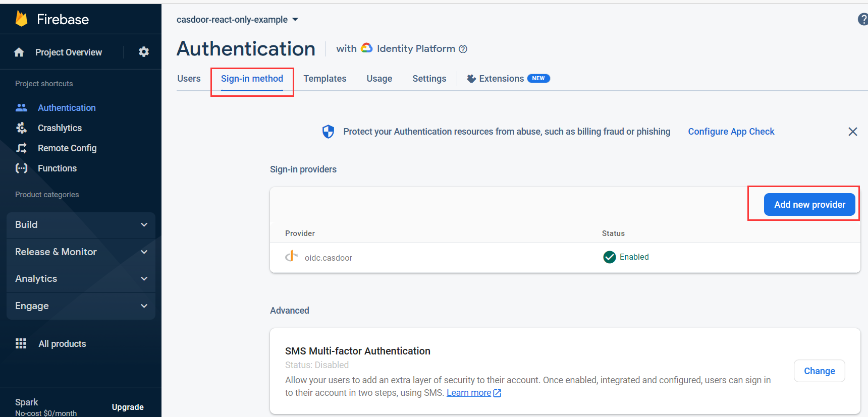868x417 pixels.
Task: Open help question mark icon top right
Action: (862, 20)
